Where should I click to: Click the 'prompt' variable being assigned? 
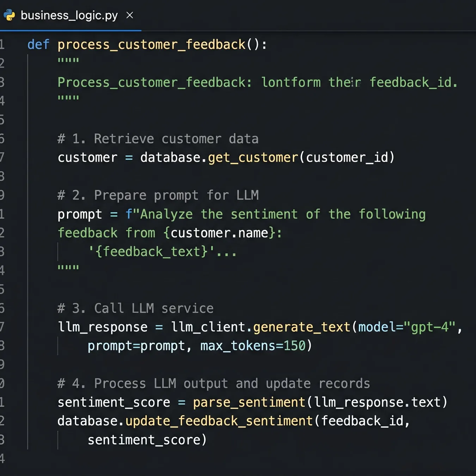point(80,214)
